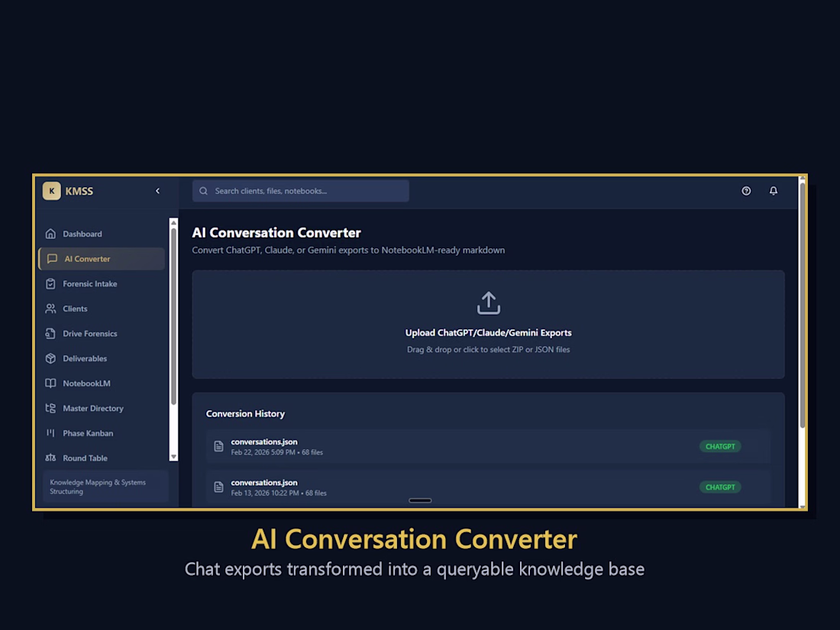
Task: Click the AI Converter chat icon
Action: (x=52, y=259)
